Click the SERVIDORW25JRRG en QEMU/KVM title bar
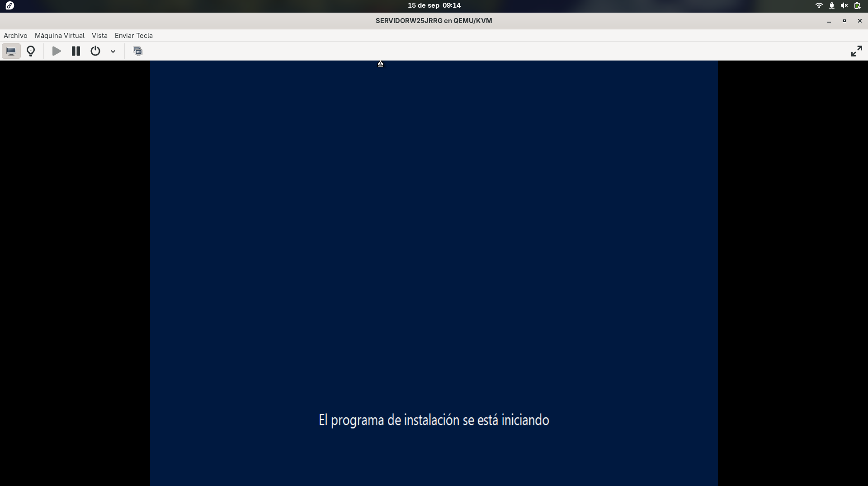The width and height of the screenshot is (868, 486). pos(434,21)
